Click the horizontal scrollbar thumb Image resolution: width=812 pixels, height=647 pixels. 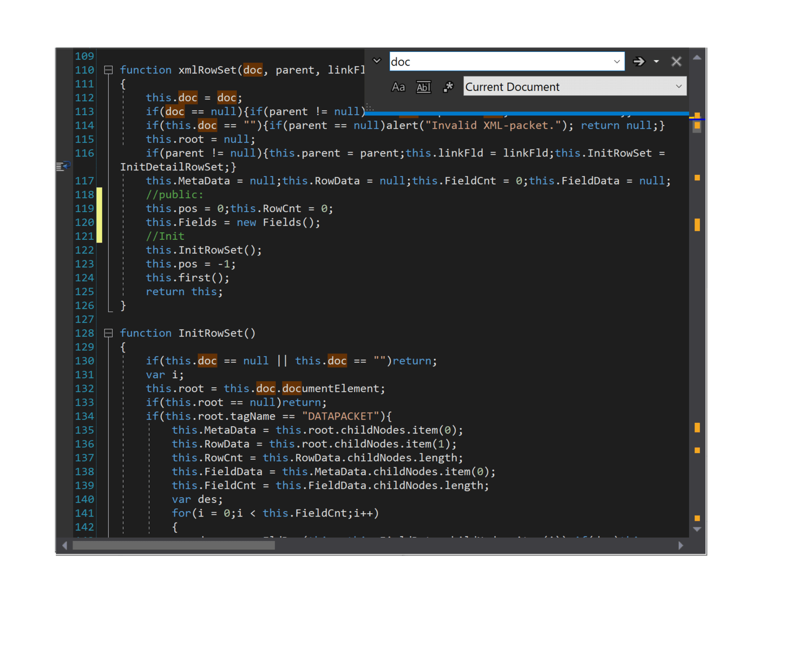click(x=173, y=546)
